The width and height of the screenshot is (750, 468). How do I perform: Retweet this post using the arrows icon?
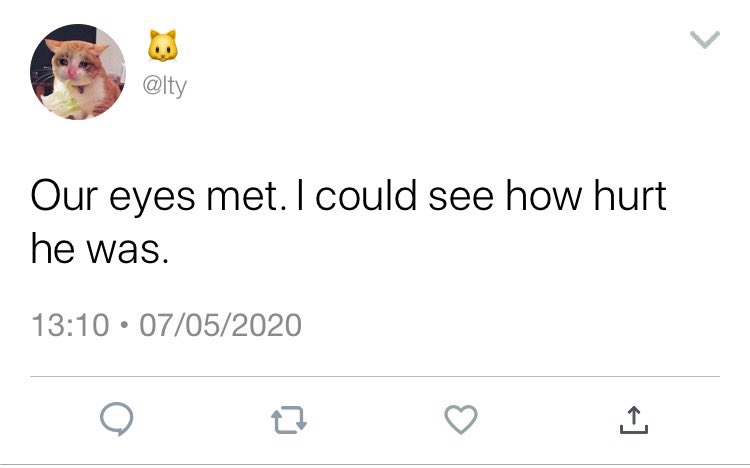click(289, 420)
